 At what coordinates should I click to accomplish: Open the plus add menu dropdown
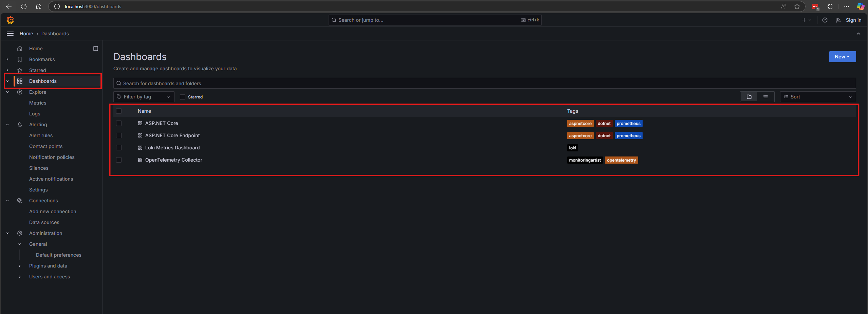[807, 20]
